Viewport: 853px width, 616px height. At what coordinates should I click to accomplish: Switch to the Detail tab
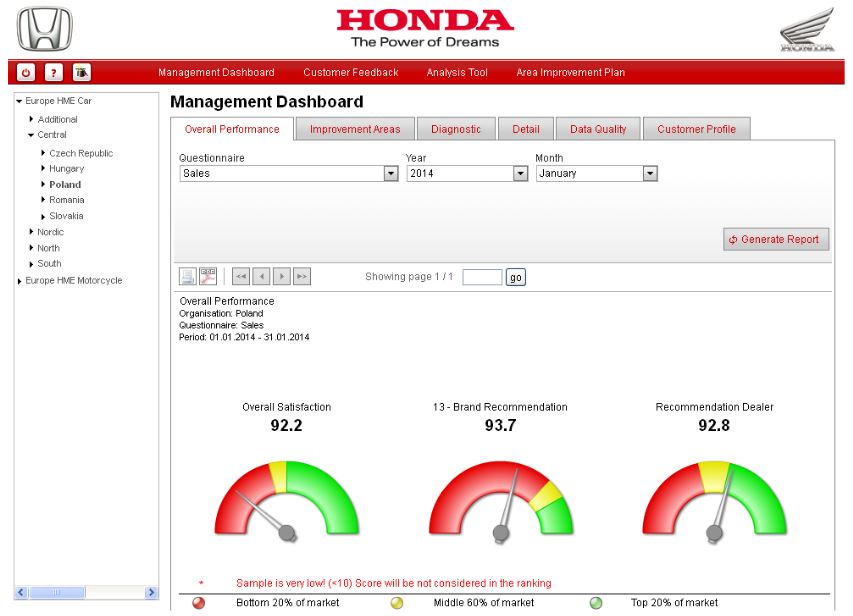[526, 129]
